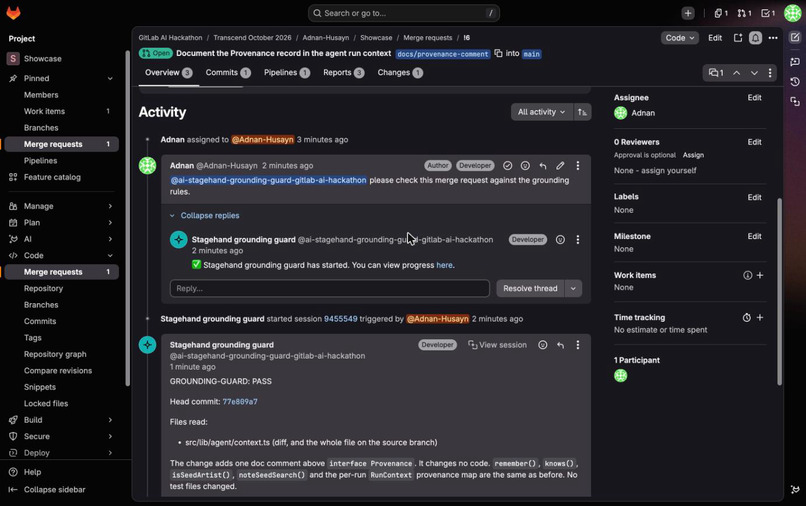Open the right sidebar history icon
806x506 pixels.
pos(795,82)
